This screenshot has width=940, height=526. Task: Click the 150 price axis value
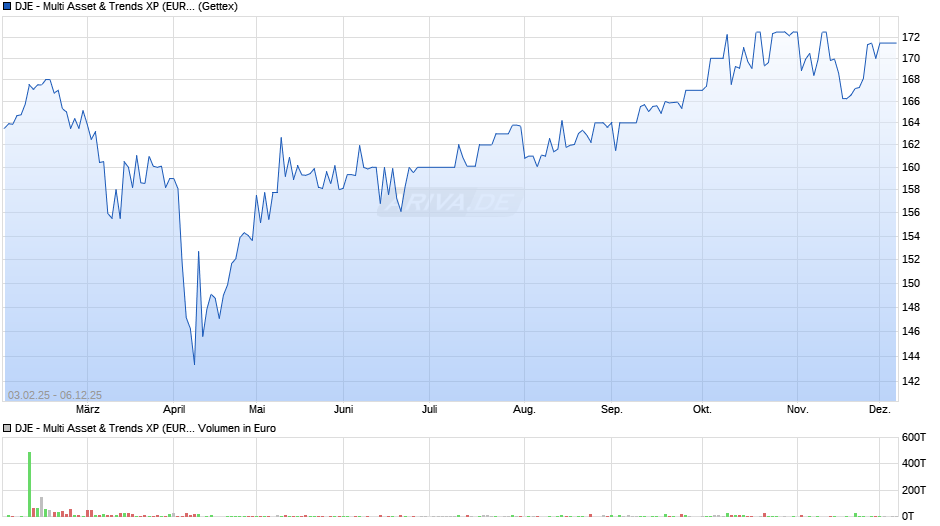click(x=911, y=283)
